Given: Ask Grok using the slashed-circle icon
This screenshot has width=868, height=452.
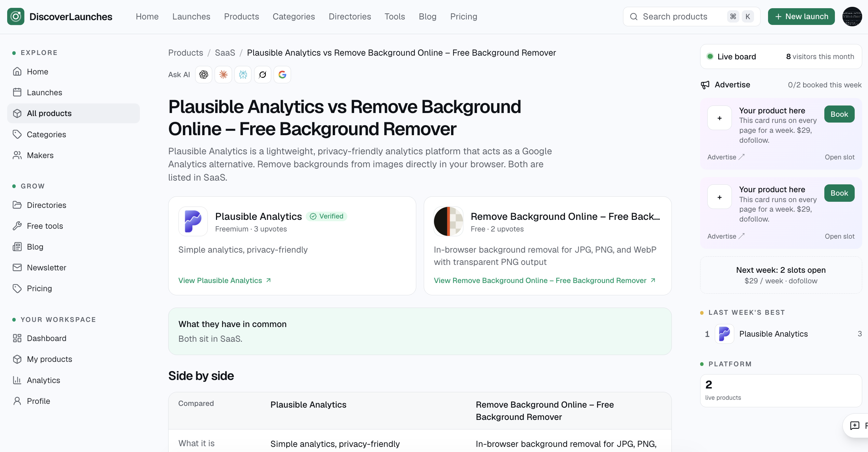Looking at the screenshot, I should (x=263, y=74).
